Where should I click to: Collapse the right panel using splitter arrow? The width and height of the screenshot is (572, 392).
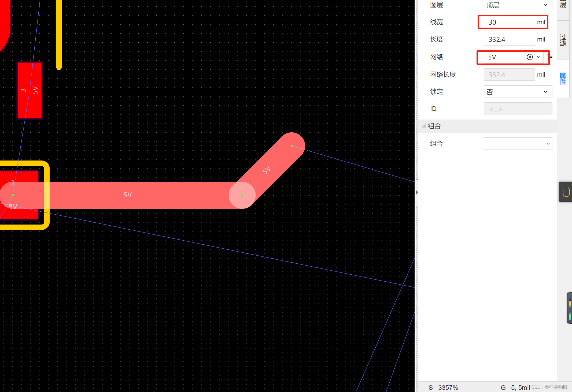416,192
